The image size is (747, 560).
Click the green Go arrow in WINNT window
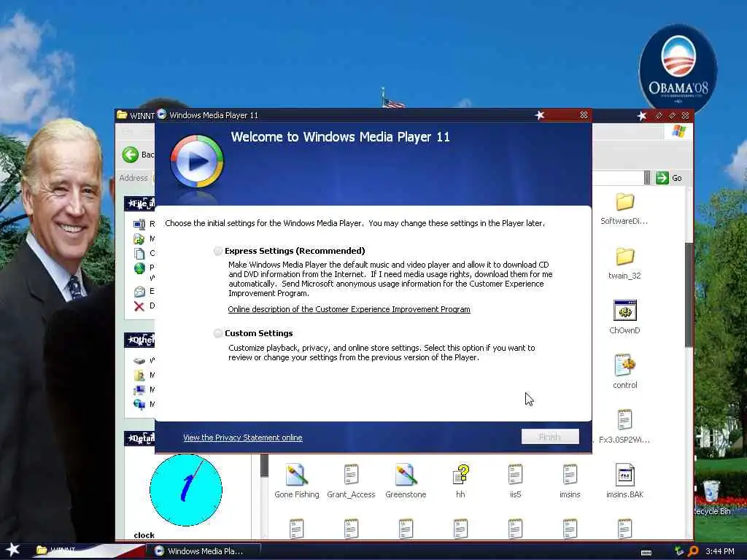[x=662, y=178]
